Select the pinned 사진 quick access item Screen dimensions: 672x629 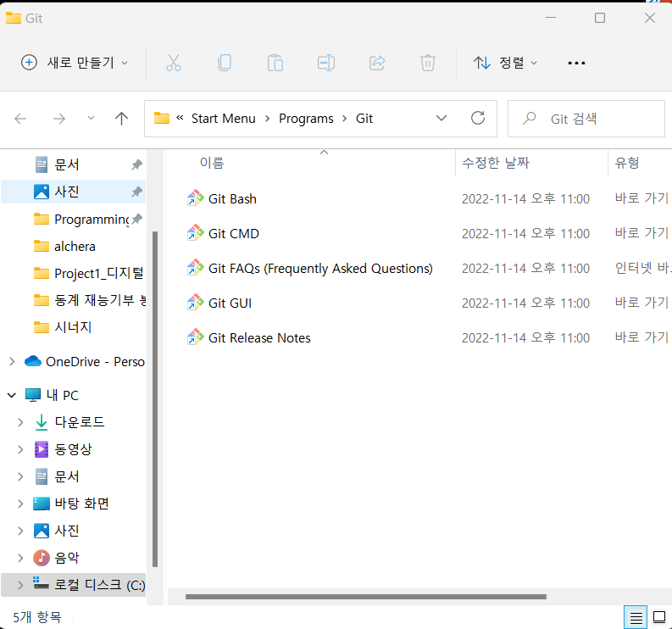[x=74, y=192]
